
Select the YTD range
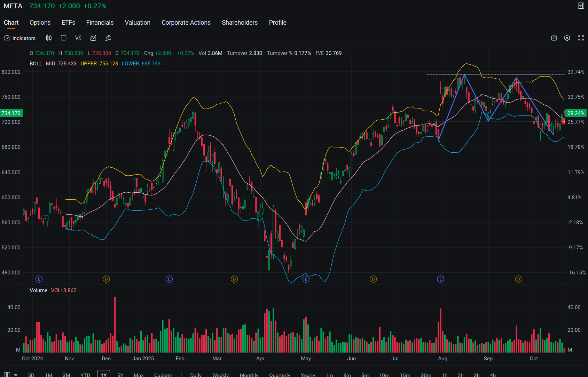pyautogui.click(x=85, y=375)
